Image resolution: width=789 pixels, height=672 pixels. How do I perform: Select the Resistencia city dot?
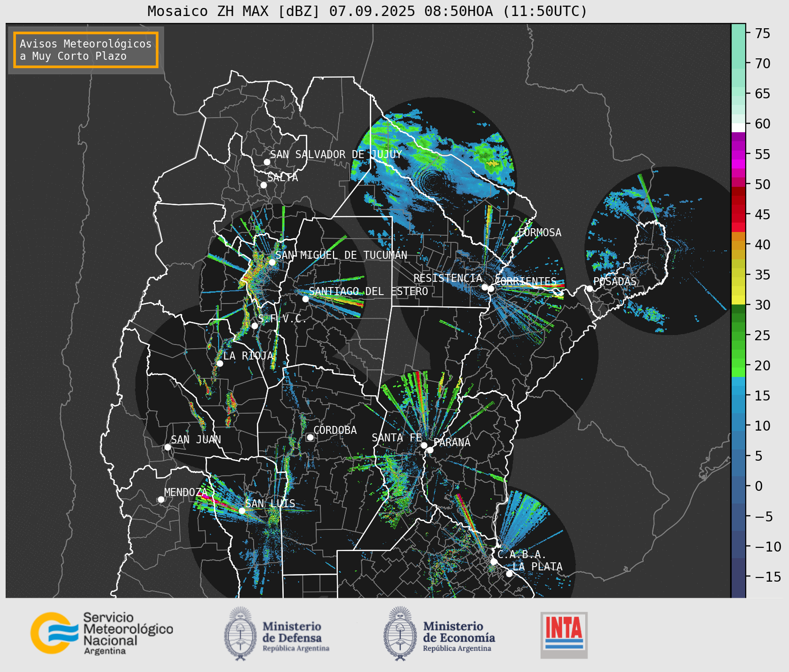[485, 287]
